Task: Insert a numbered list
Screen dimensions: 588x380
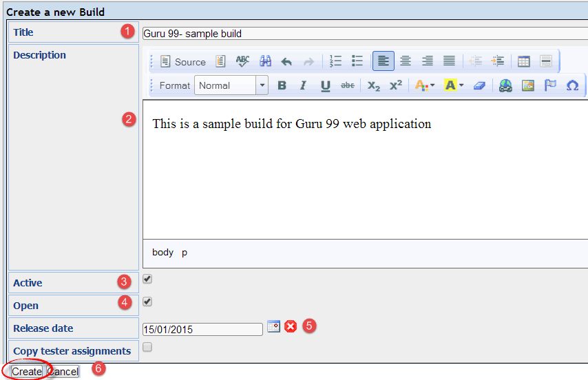Action: click(335, 61)
